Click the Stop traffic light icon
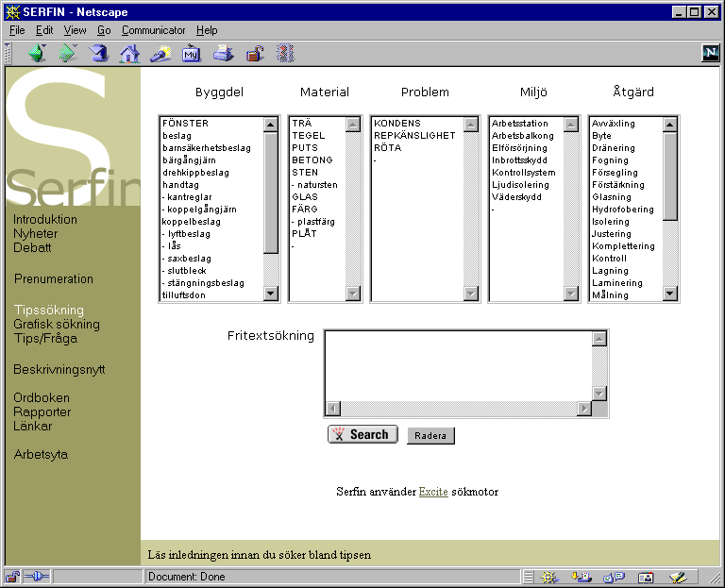725x588 pixels. [284, 53]
